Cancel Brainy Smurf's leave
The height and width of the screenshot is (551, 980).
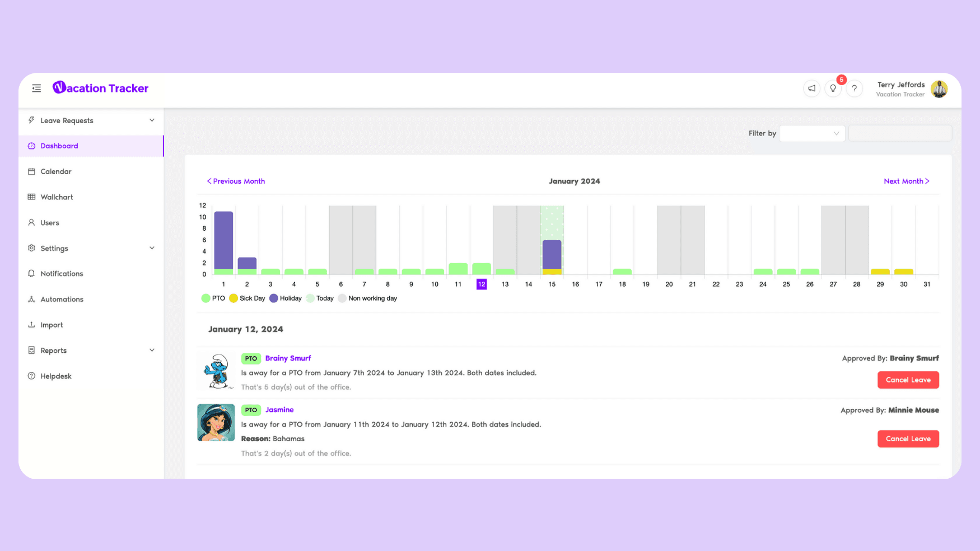[908, 380]
